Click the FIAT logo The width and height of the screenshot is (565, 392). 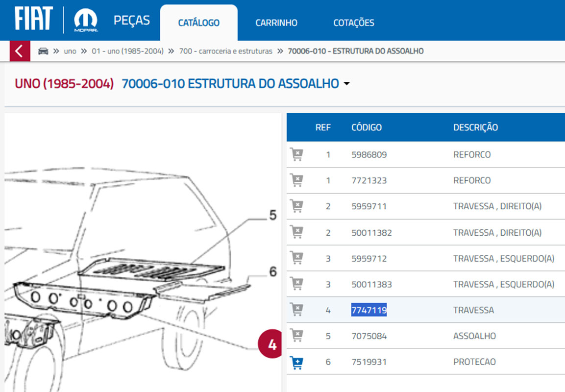point(33,20)
